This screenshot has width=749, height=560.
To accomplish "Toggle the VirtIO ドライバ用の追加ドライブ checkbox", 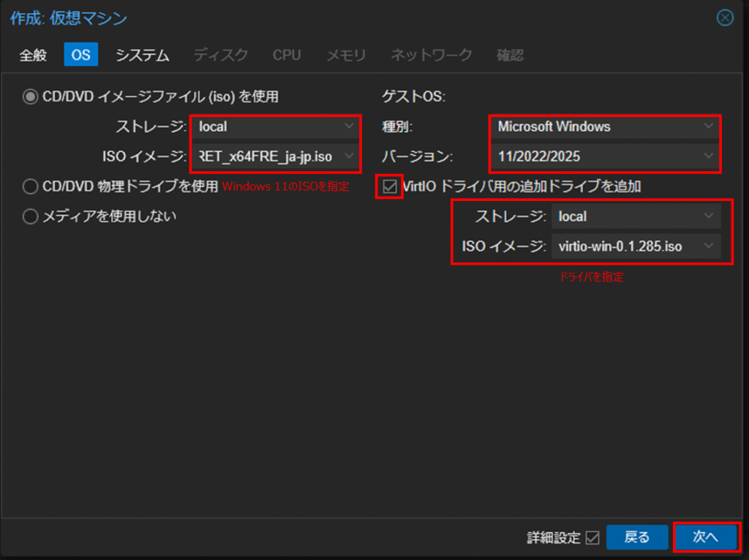I will [389, 187].
